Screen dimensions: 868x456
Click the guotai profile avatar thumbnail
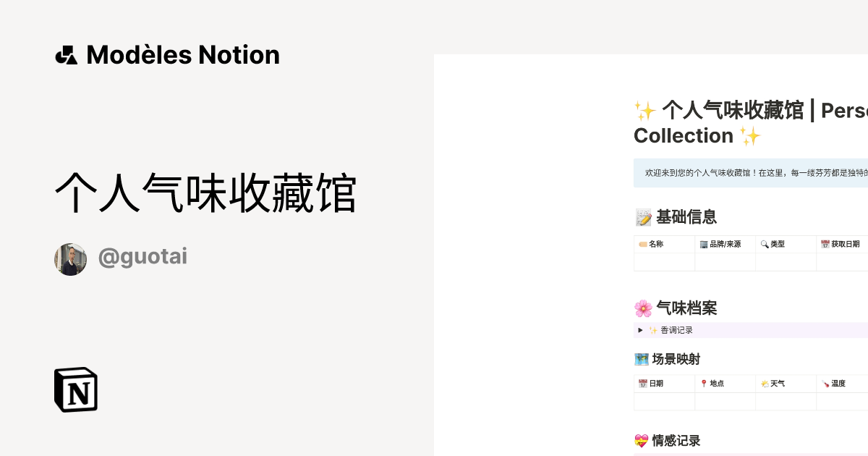click(x=70, y=258)
